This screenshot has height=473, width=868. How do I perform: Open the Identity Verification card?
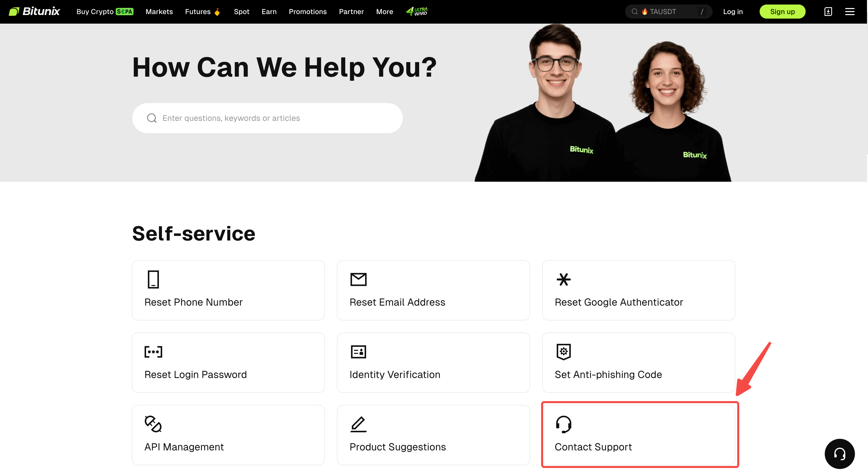(433, 362)
